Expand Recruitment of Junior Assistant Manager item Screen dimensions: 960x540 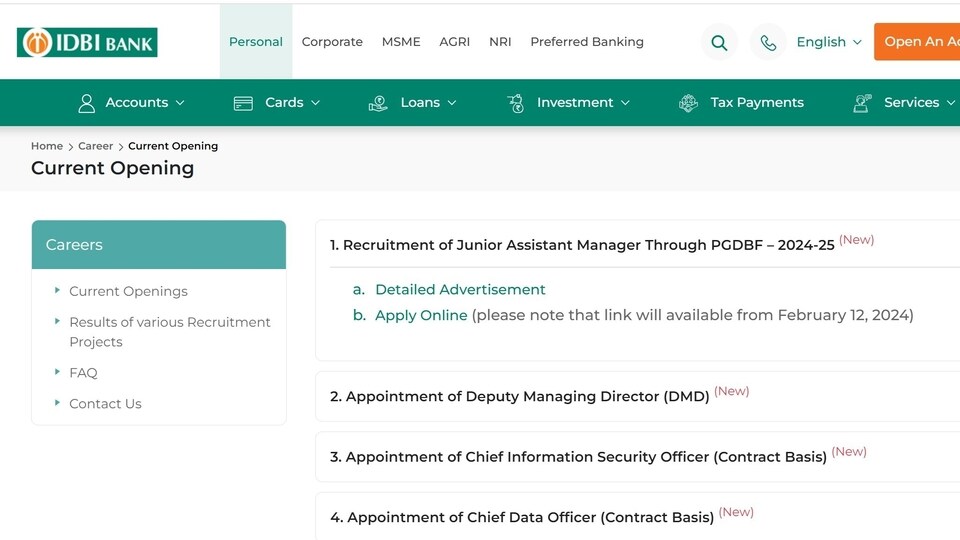click(x=582, y=245)
